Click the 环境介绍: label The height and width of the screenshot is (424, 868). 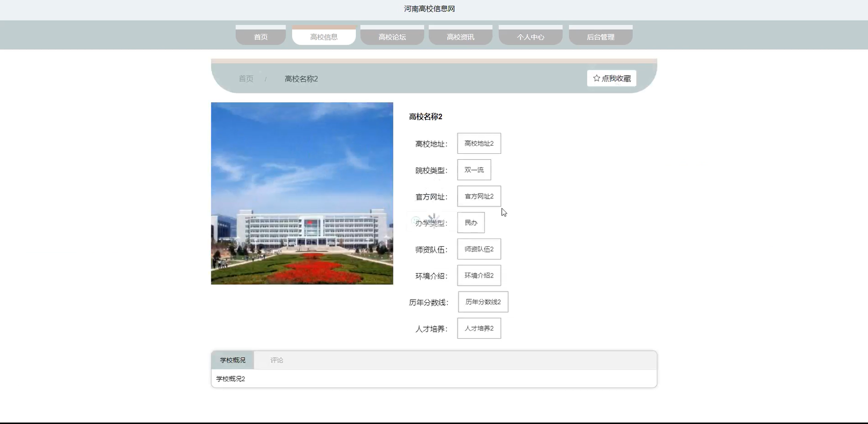431,276
